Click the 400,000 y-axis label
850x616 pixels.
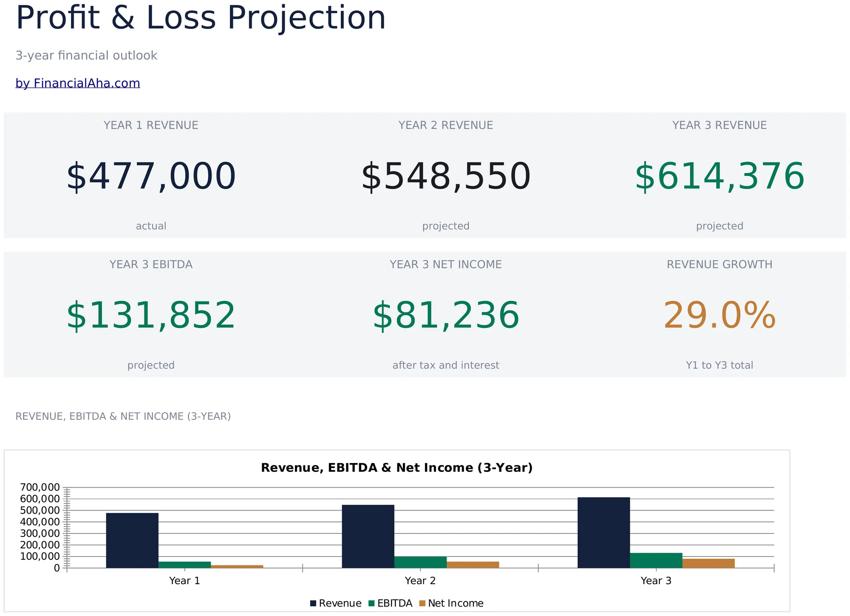coord(40,522)
